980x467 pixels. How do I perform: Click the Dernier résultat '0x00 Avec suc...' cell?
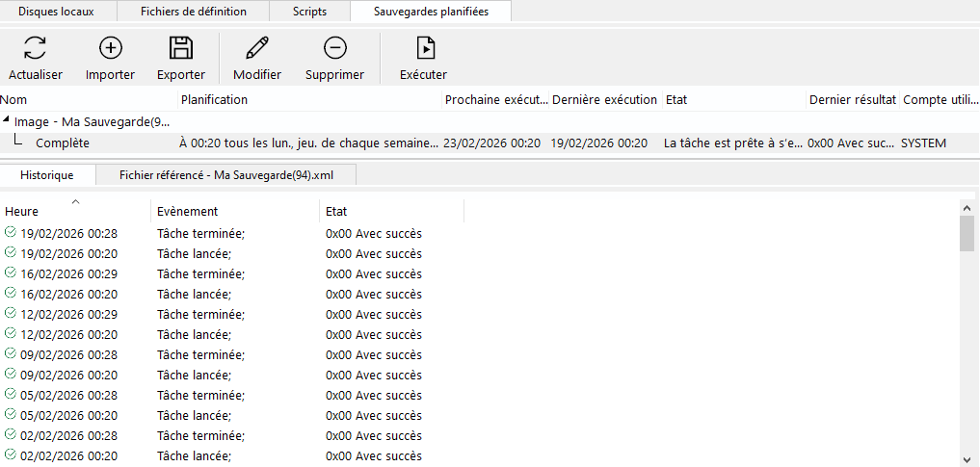coord(851,143)
